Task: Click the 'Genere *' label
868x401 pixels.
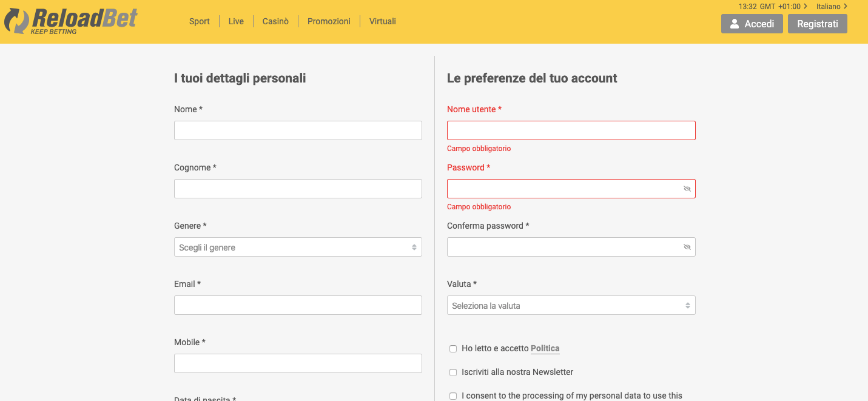Action: pos(190,226)
